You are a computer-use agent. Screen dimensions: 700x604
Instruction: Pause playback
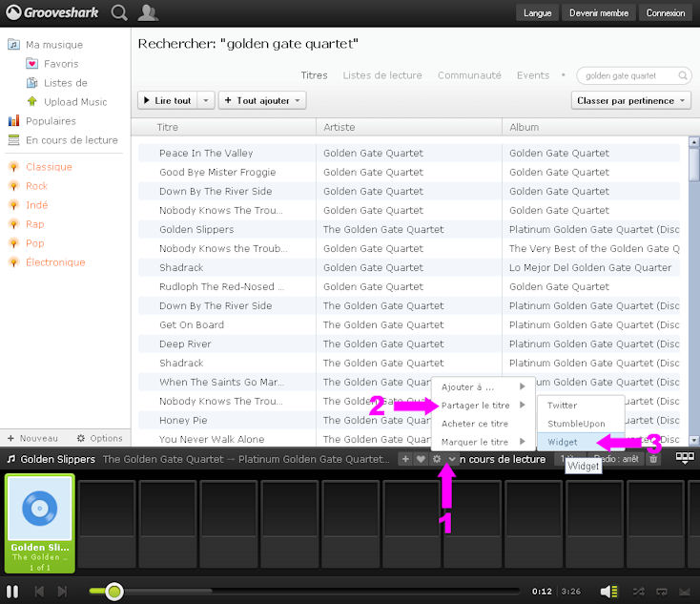click(x=12, y=592)
